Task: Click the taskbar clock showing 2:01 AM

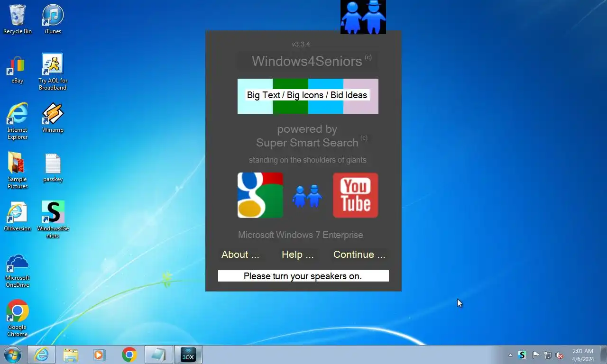Action: click(x=583, y=355)
